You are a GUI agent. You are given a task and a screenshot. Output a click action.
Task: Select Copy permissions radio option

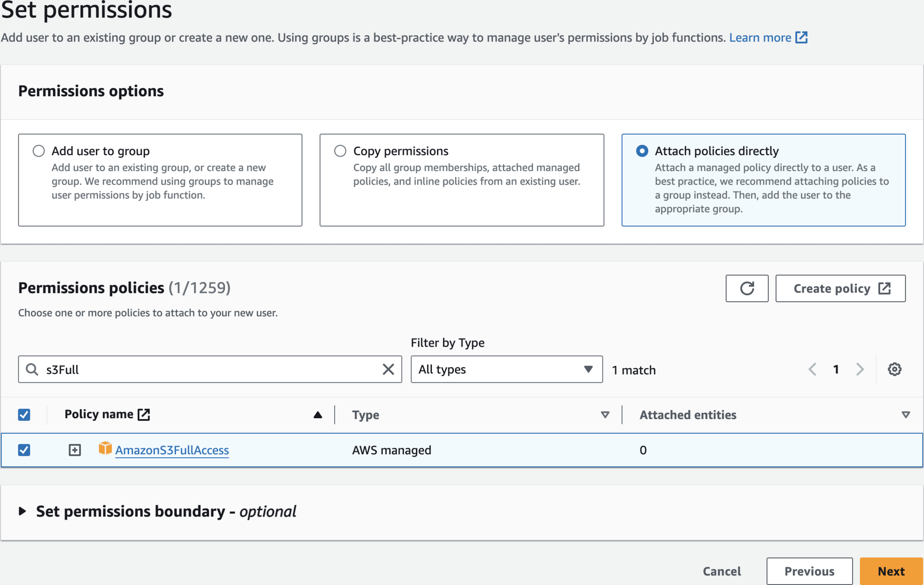pos(340,151)
